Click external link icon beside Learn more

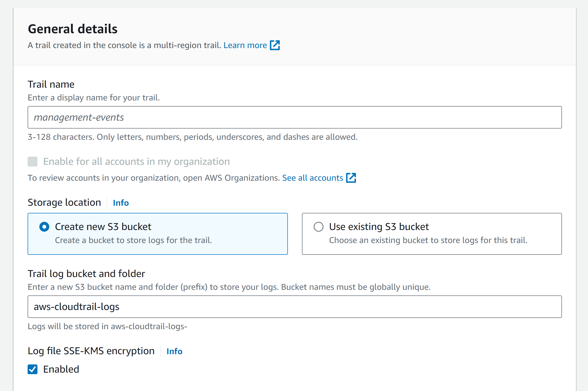(275, 45)
